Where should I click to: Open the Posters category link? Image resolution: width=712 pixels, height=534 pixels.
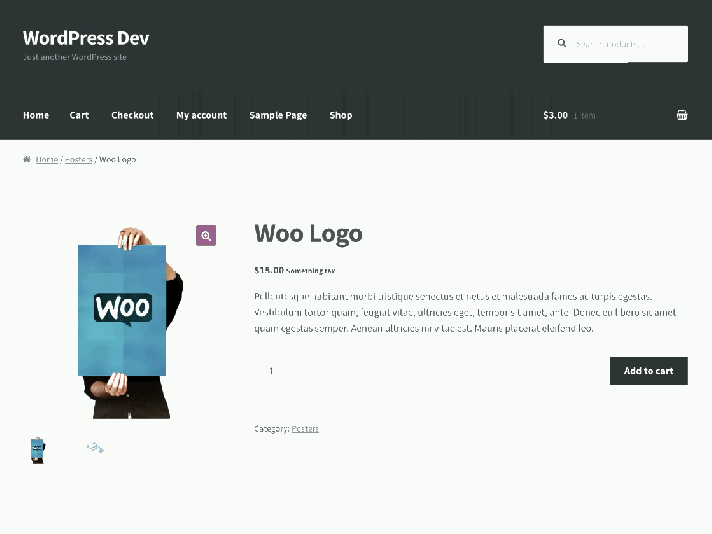(x=305, y=429)
